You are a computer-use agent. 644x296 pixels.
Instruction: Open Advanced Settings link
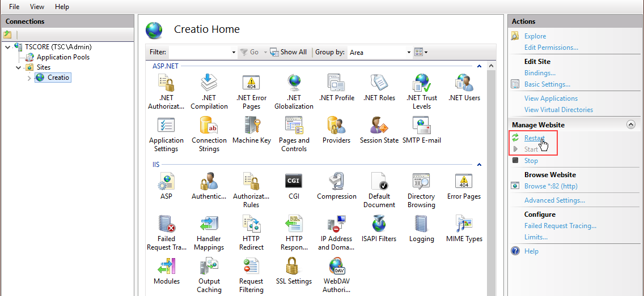(554, 200)
